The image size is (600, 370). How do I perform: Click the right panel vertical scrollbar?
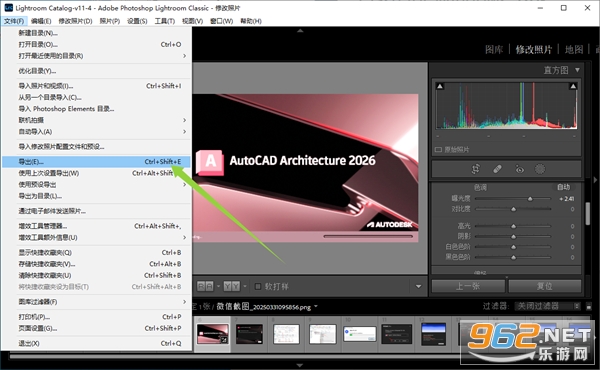[587, 214]
